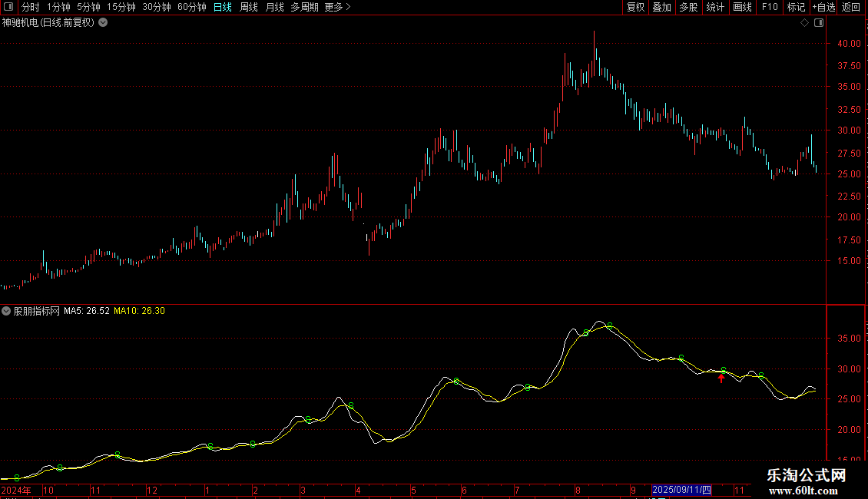Click the 标记 mark button
This screenshot has width=868, height=499.
tap(796, 7)
